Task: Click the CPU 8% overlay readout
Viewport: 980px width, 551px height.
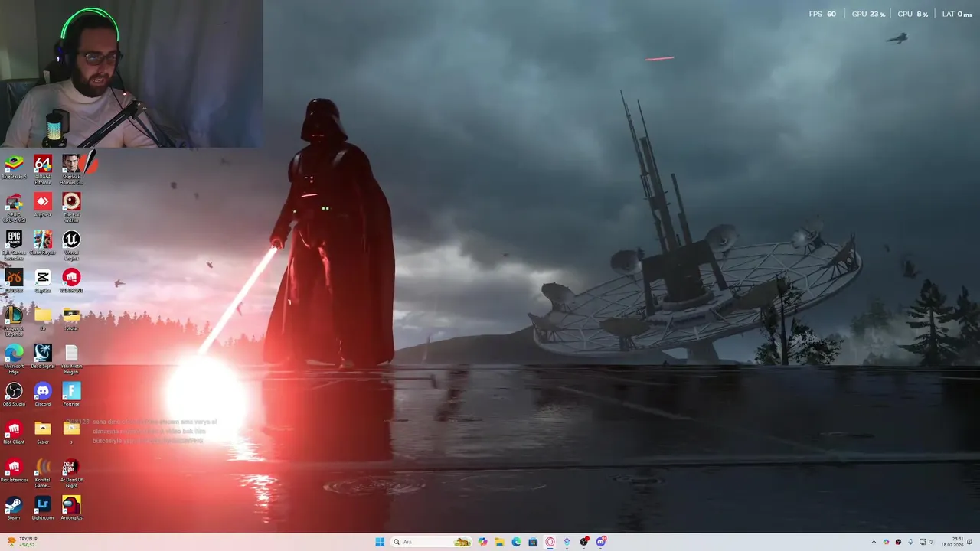Action: pyautogui.click(x=913, y=14)
